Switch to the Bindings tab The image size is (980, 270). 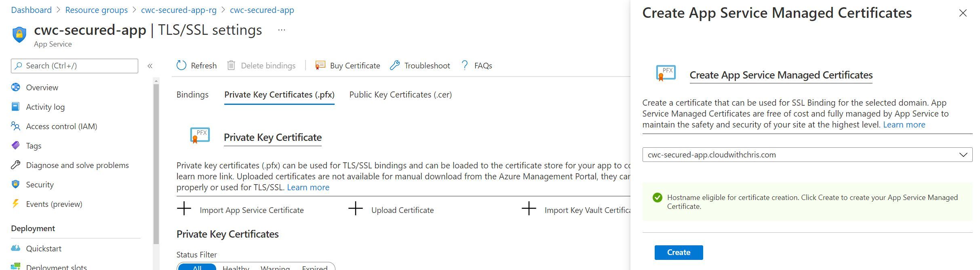tap(192, 94)
